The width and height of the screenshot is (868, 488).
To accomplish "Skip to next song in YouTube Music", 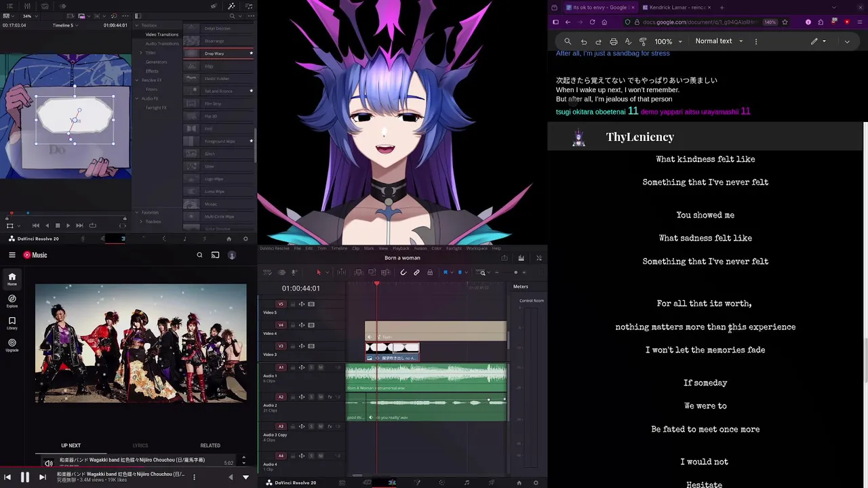I will click(x=42, y=477).
